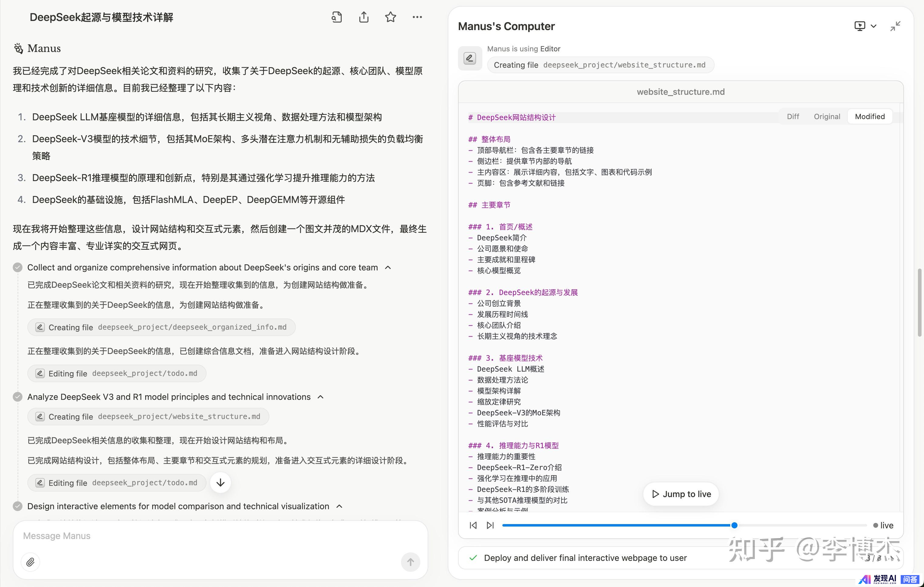924x587 pixels.
Task: Skip to previous step in playback bar
Action: pos(473,525)
